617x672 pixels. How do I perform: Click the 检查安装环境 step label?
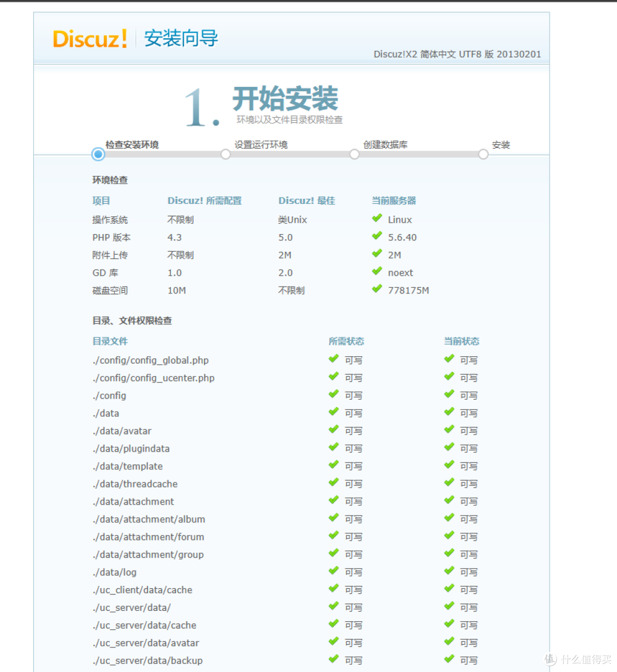[x=132, y=145]
